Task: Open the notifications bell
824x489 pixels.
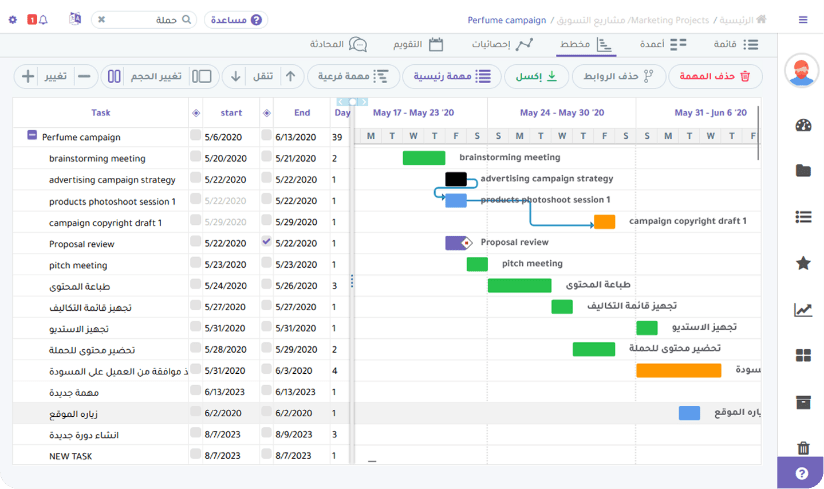Action: [43, 19]
